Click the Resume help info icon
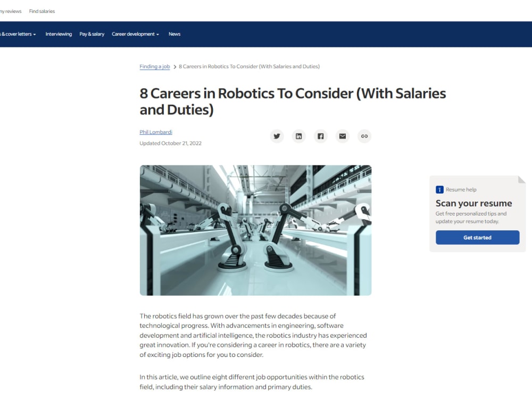532x399 pixels. [x=439, y=189]
